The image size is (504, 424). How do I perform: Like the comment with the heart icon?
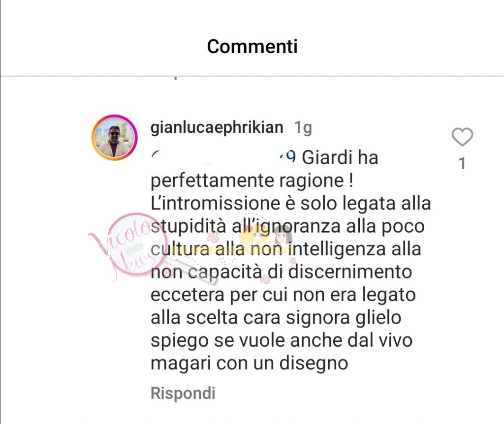[462, 137]
